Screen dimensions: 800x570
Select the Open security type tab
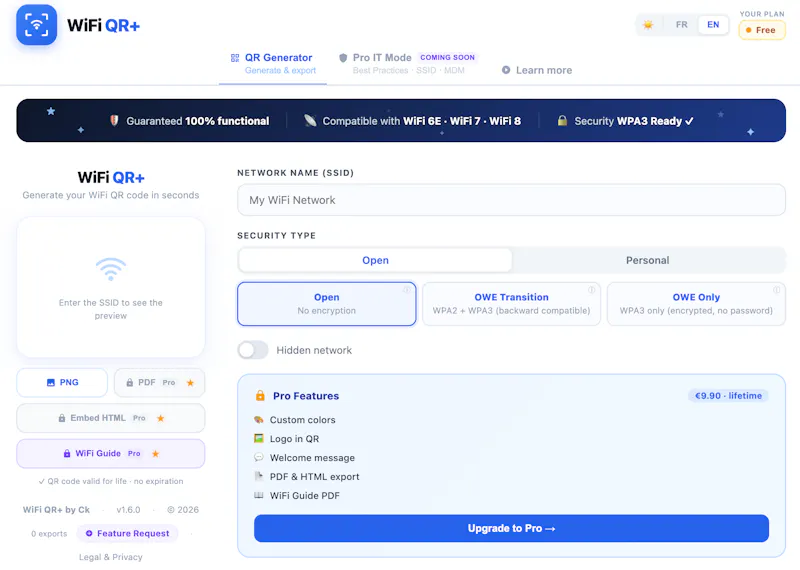(376, 260)
